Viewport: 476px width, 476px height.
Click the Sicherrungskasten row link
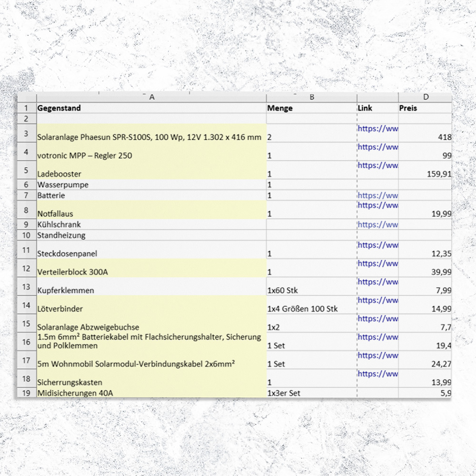[x=377, y=374]
